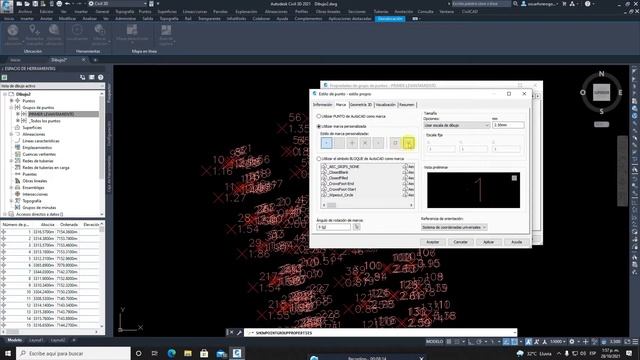Click the Toolspace preview toggle icon

coord(82,77)
